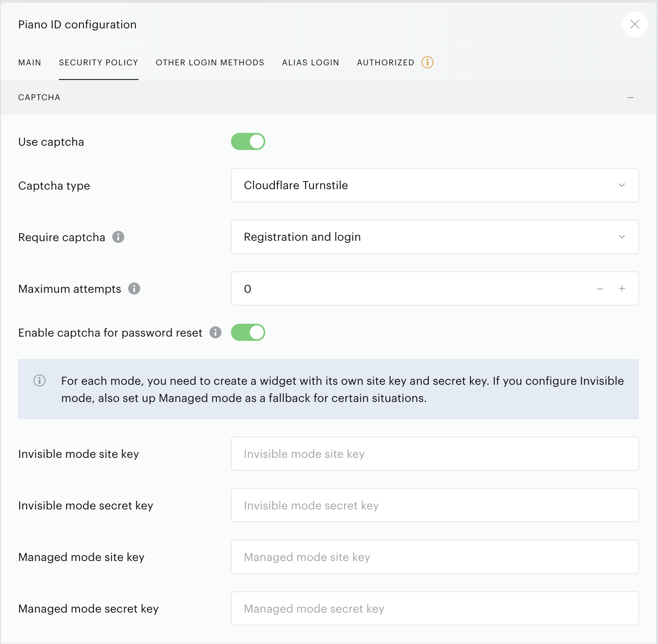
Task: Disable captcha for password reset toggle
Action: pos(248,332)
